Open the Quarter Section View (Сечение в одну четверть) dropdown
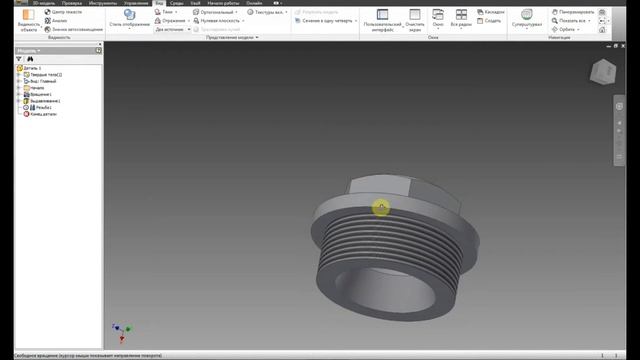Image resolution: width=640 pixels, height=360 pixels. coord(326,20)
